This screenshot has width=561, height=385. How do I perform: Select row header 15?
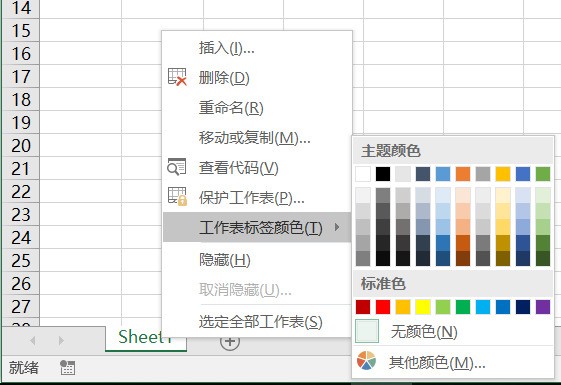click(x=21, y=31)
